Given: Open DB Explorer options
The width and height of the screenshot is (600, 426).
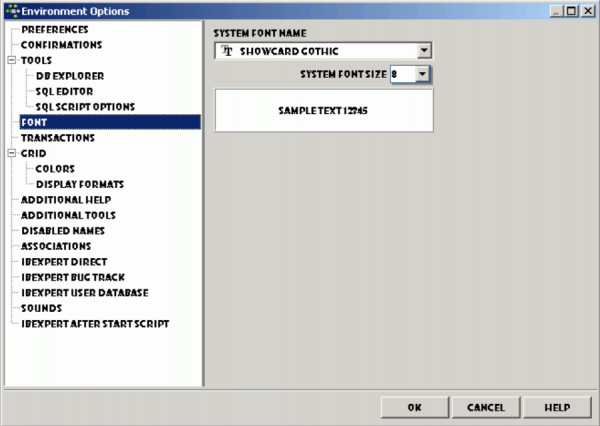Looking at the screenshot, I should [70, 76].
